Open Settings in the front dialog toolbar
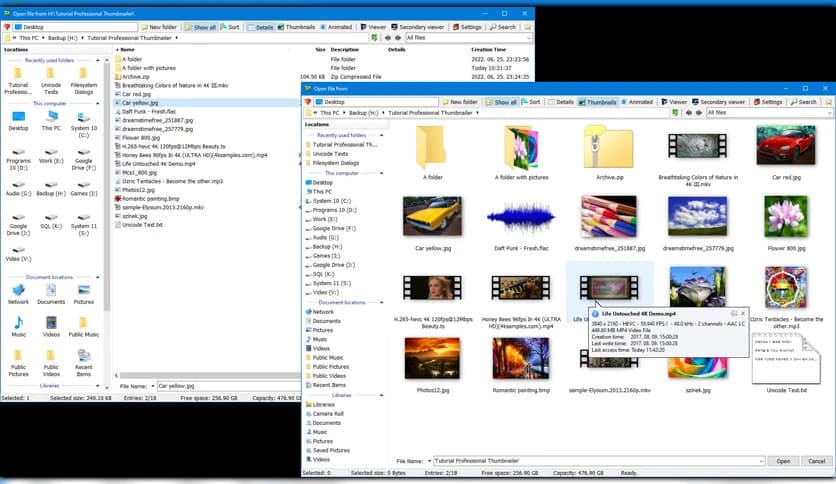The height and width of the screenshot is (484, 836). pyautogui.click(x=767, y=102)
